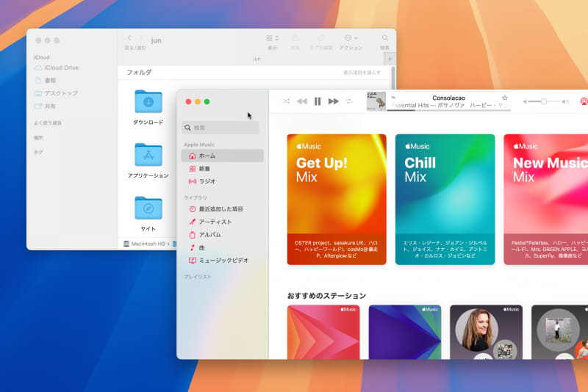Screen dimensions: 588x392
Task: Play the station with woman's portrait
Action: point(487,332)
